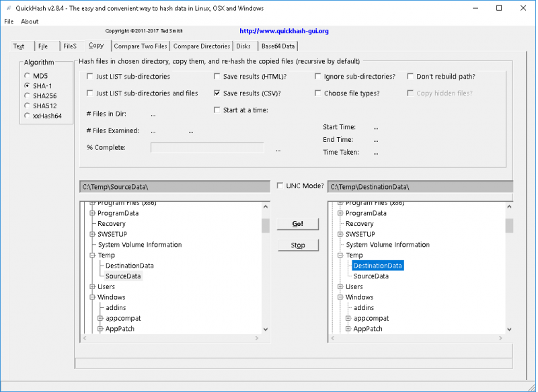The width and height of the screenshot is (538, 392).
Task: Open the About menu
Action: [29, 21]
